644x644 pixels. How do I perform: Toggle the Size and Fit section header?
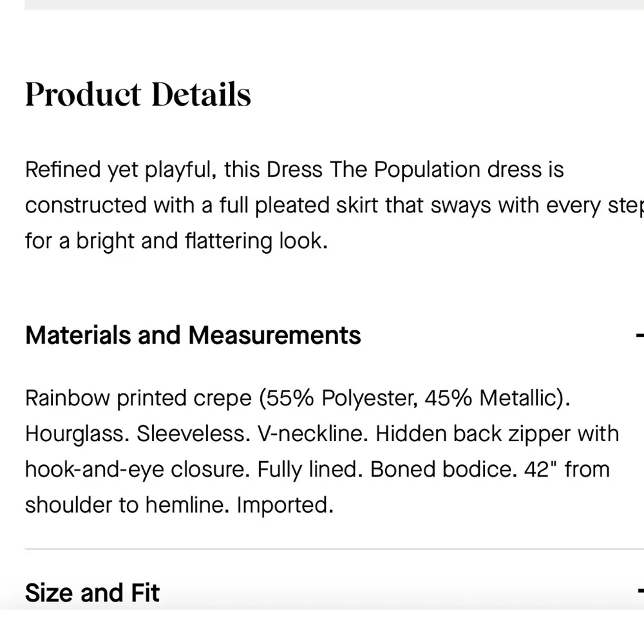click(x=92, y=592)
